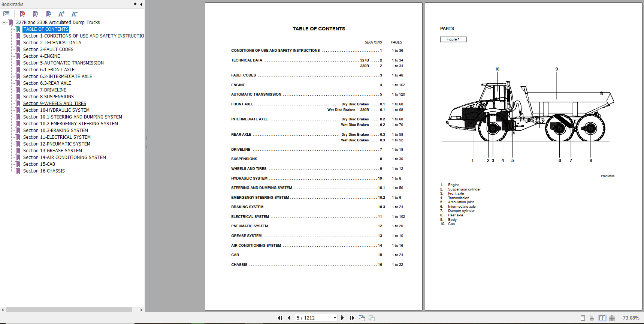Screen dimensions: 644x324
Task: Click 'Articulation joint' in parts legend
Action: click(461, 202)
